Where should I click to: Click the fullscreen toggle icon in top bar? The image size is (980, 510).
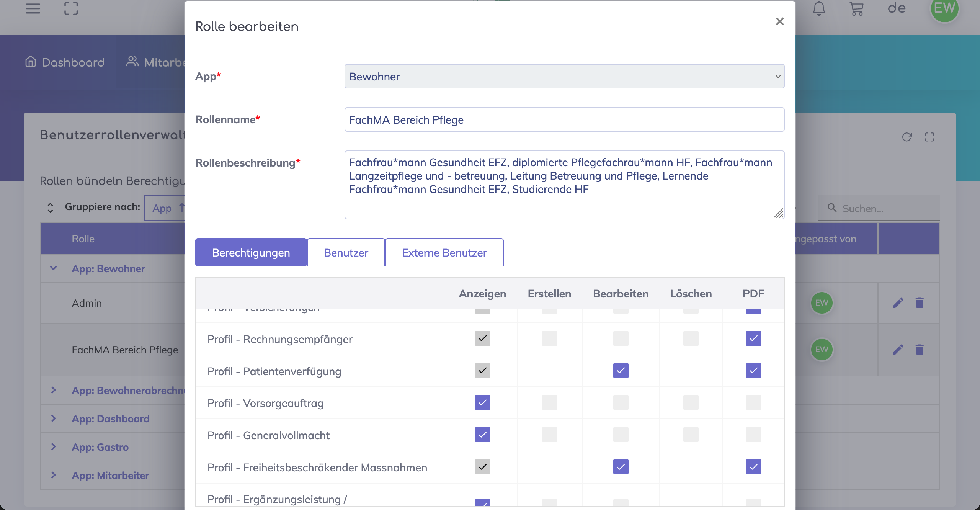[71, 8]
